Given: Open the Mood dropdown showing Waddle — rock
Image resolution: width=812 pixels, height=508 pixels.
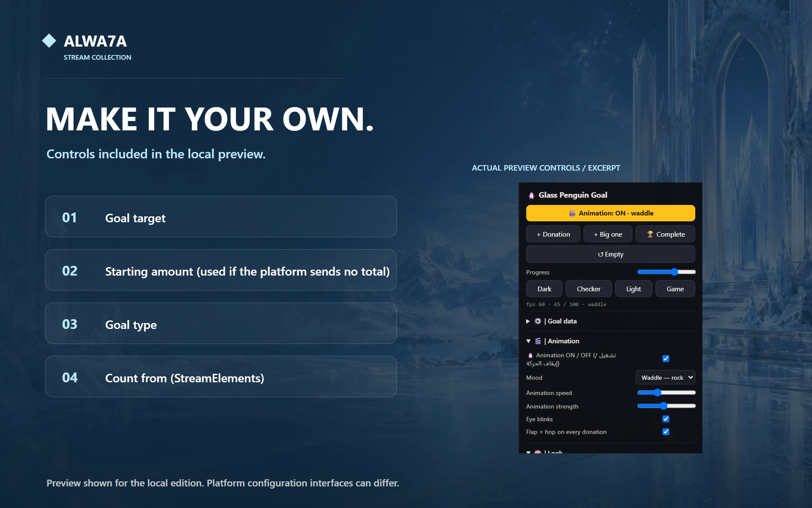Looking at the screenshot, I should click(665, 378).
